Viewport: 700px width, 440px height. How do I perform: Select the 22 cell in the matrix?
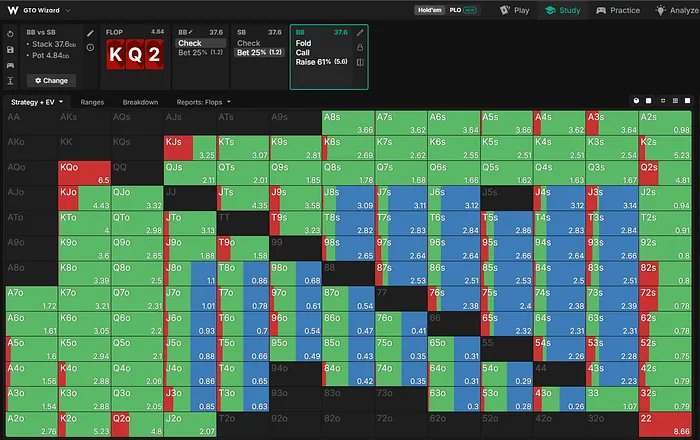(665, 425)
